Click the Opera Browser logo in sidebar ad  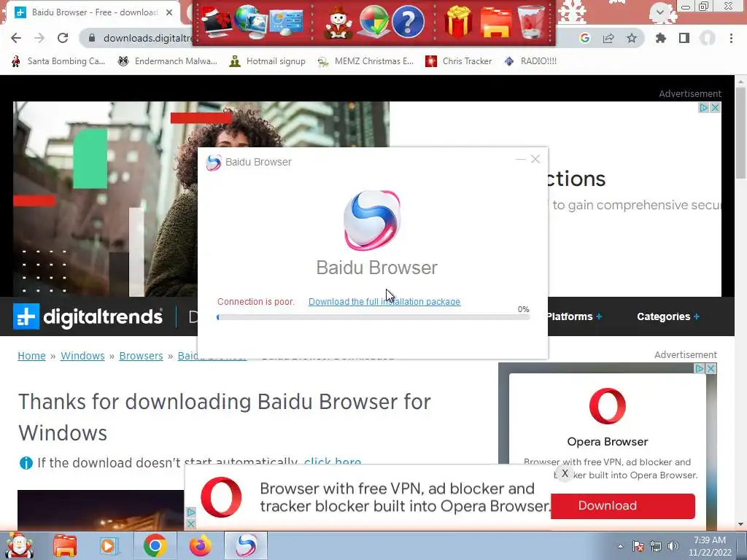pyautogui.click(x=608, y=406)
